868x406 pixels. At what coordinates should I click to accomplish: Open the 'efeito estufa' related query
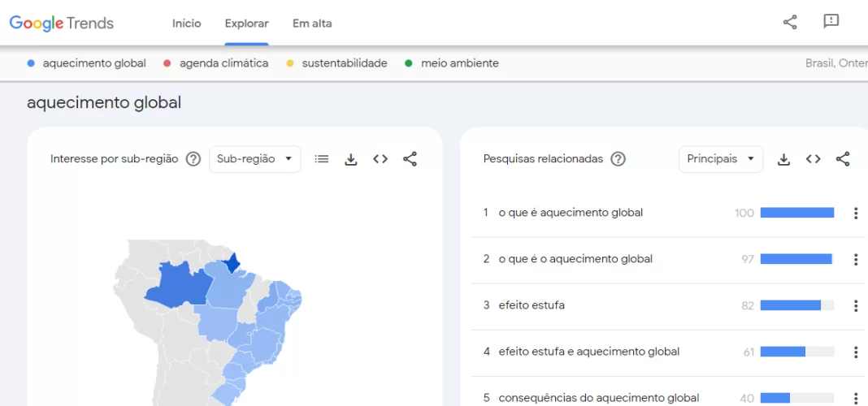tap(532, 305)
